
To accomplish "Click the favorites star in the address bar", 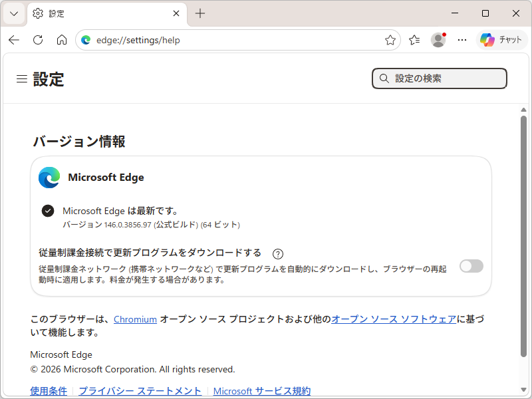I will coord(390,40).
